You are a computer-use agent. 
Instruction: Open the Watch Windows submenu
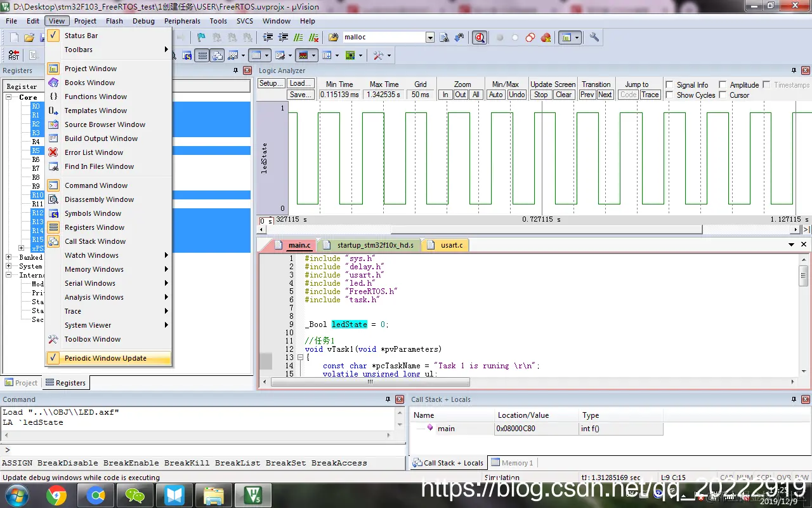point(108,255)
